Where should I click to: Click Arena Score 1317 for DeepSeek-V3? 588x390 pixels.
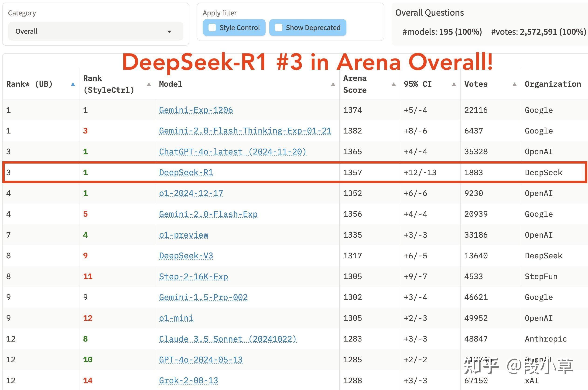coord(353,256)
